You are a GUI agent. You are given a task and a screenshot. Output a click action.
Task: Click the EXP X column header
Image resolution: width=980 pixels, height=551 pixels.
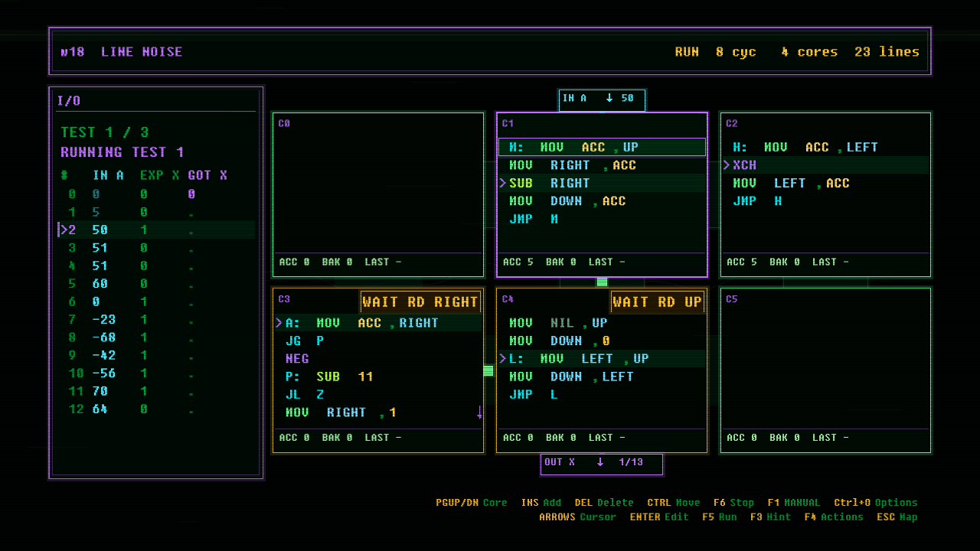tap(159, 175)
